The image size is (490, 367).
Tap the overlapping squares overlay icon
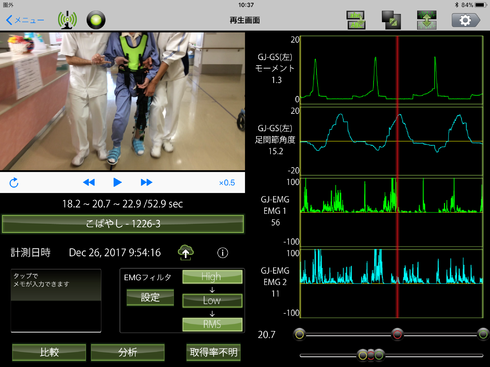pos(391,20)
